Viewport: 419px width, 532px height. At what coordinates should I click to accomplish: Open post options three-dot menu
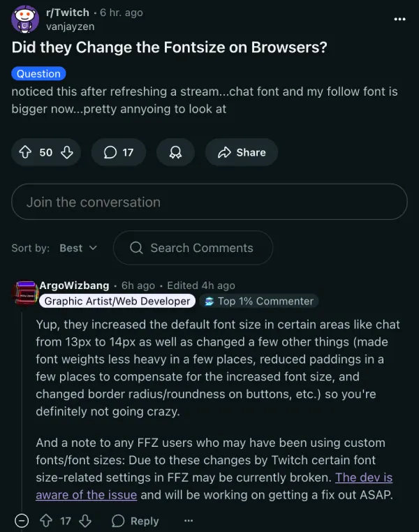tap(399, 20)
